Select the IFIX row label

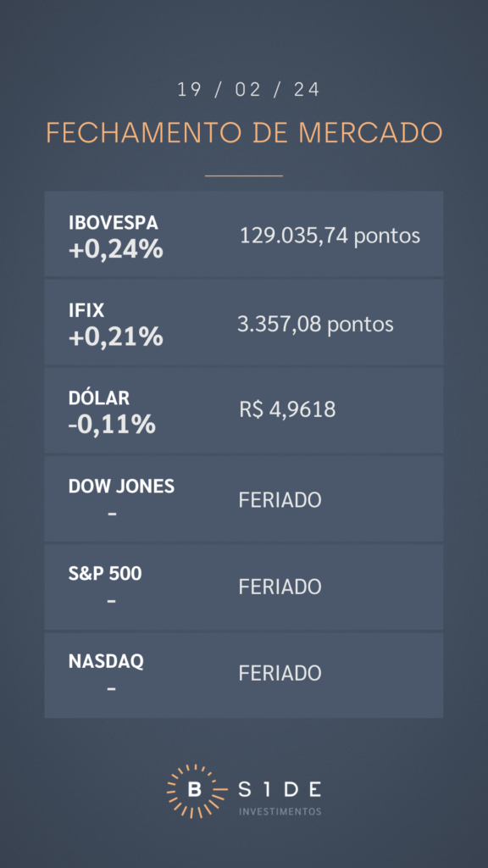pos(86,310)
